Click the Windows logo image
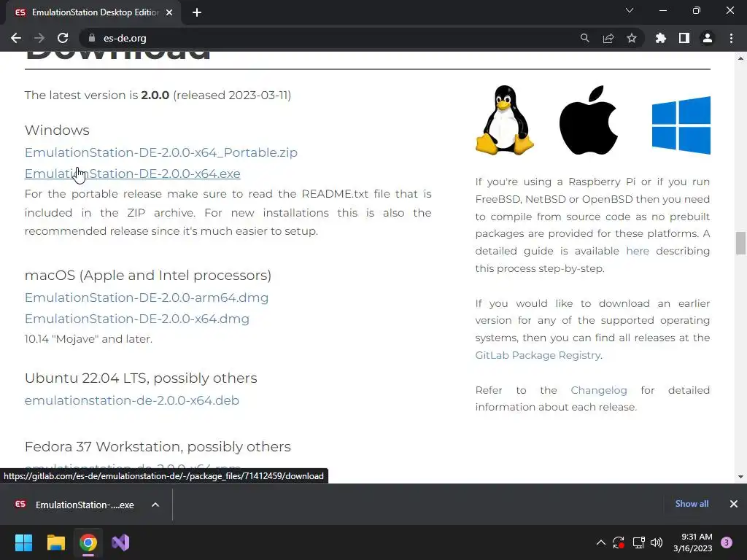This screenshot has width=747, height=560. (x=681, y=125)
